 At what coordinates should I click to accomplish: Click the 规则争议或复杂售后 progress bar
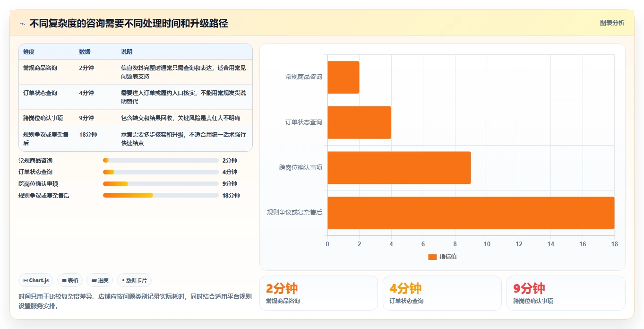click(x=161, y=195)
